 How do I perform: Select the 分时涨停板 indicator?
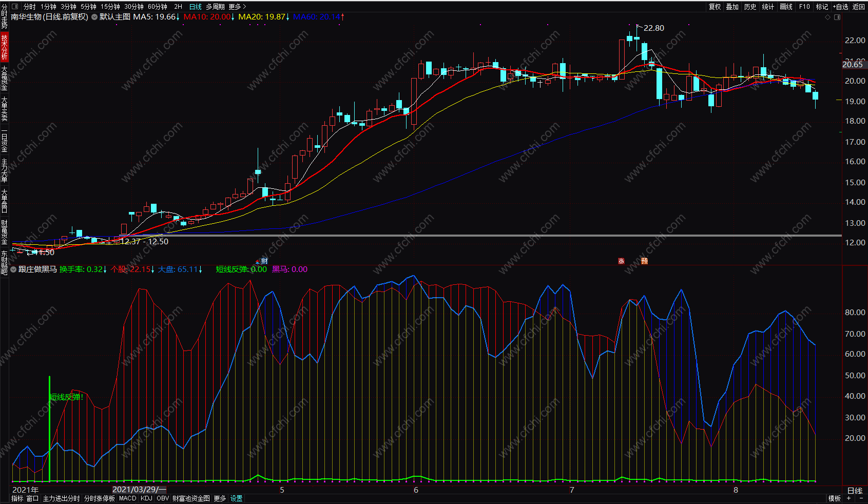point(100,498)
